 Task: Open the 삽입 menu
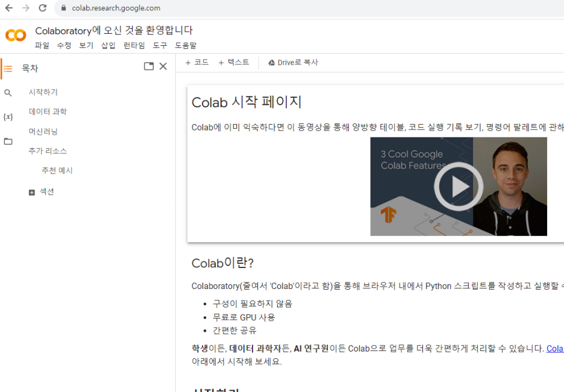[x=108, y=45]
